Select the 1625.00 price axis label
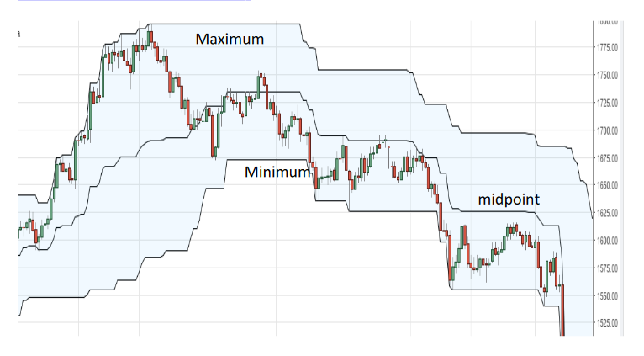This screenshot has width=644, height=356. pos(608,213)
